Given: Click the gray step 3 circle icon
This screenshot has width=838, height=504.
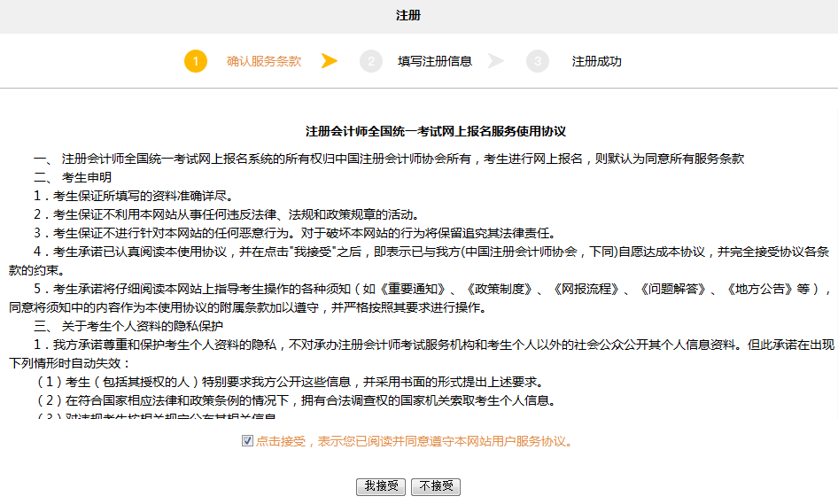Looking at the screenshot, I should [537, 61].
